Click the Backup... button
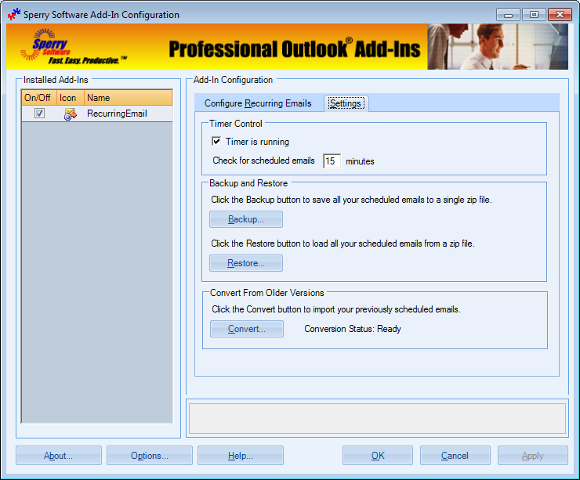Screen dimensions: 580x480 [246, 219]
